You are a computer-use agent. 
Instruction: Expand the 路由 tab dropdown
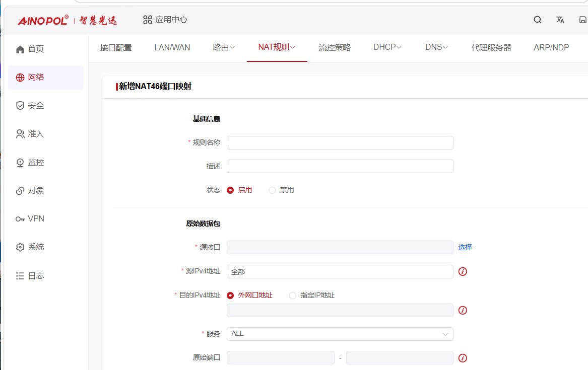tap(224, 47)
